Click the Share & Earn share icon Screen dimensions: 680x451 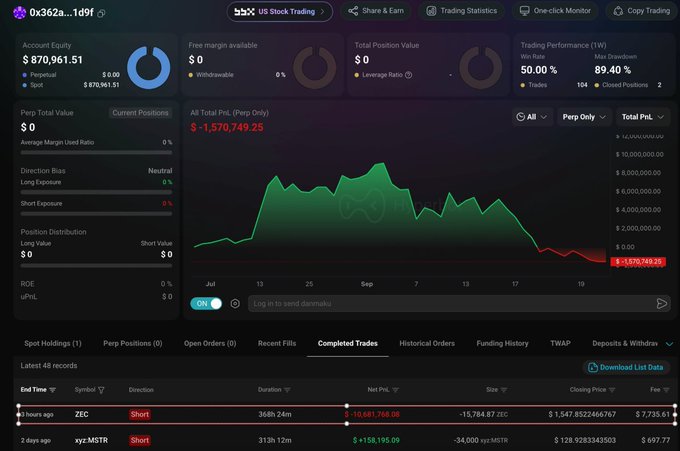353,11
